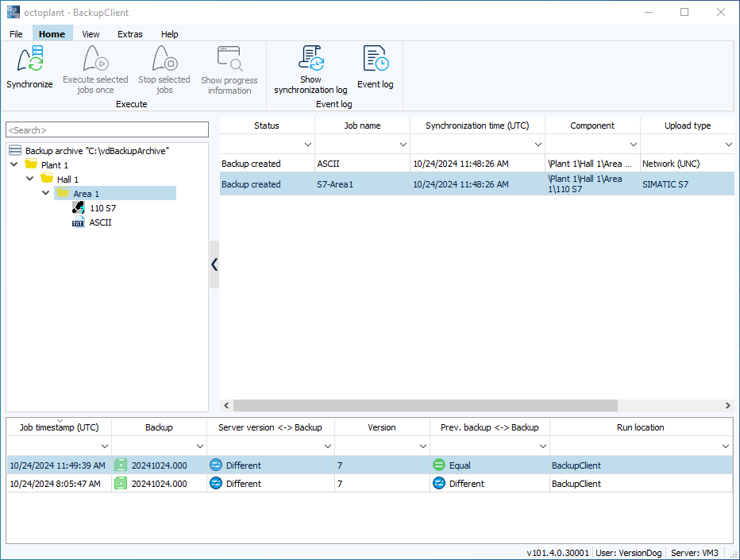
Task: Click the ASCII component icon
Action: click(78, 222)
